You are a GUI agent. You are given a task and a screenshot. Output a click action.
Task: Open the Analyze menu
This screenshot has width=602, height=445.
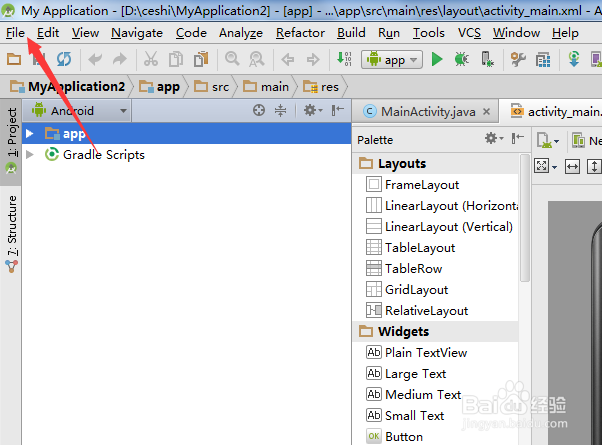pos(241,33)
